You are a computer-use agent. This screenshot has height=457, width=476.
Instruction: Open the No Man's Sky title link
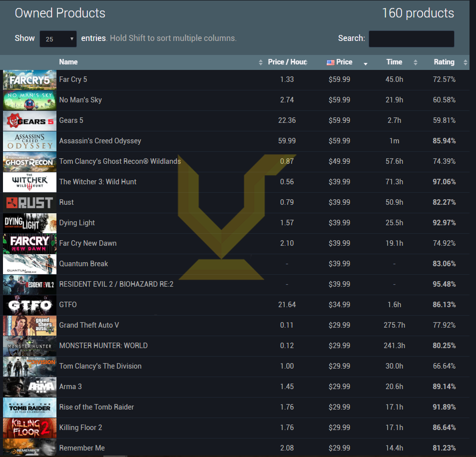(80, 100)
